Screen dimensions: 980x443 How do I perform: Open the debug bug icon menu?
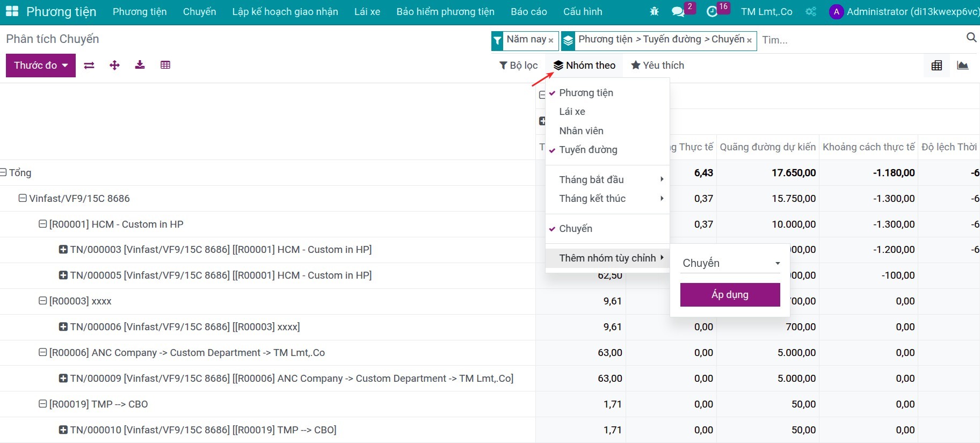tap(654, 11)
